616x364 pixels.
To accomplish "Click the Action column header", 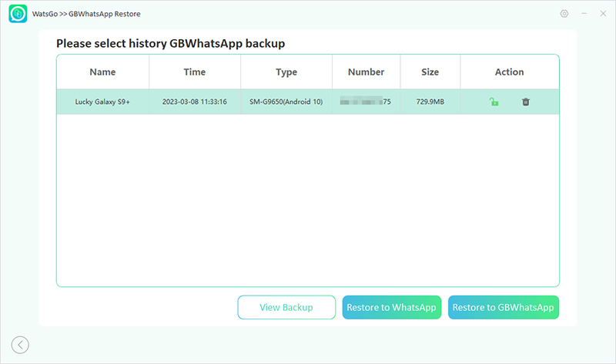I will 510,72.
